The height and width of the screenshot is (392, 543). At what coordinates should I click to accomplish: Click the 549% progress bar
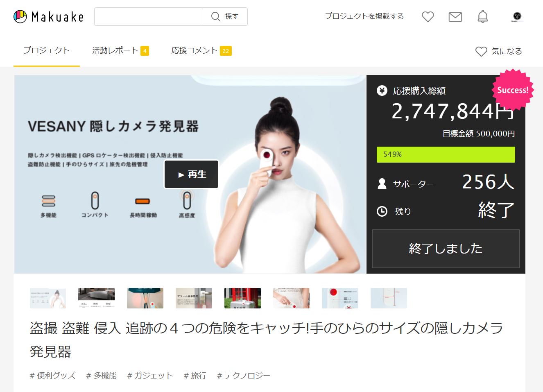coord(446,154)
